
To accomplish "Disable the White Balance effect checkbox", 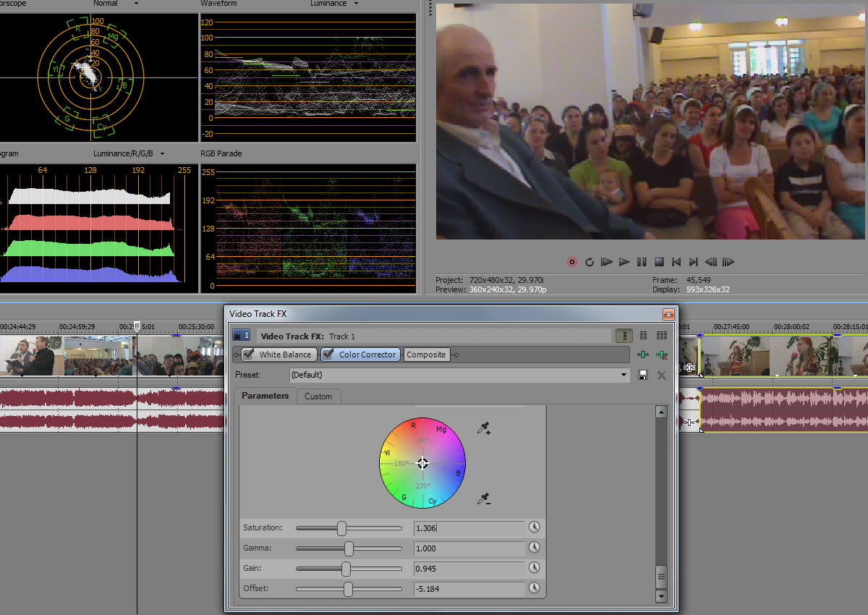I will click(x=248, y=355).
